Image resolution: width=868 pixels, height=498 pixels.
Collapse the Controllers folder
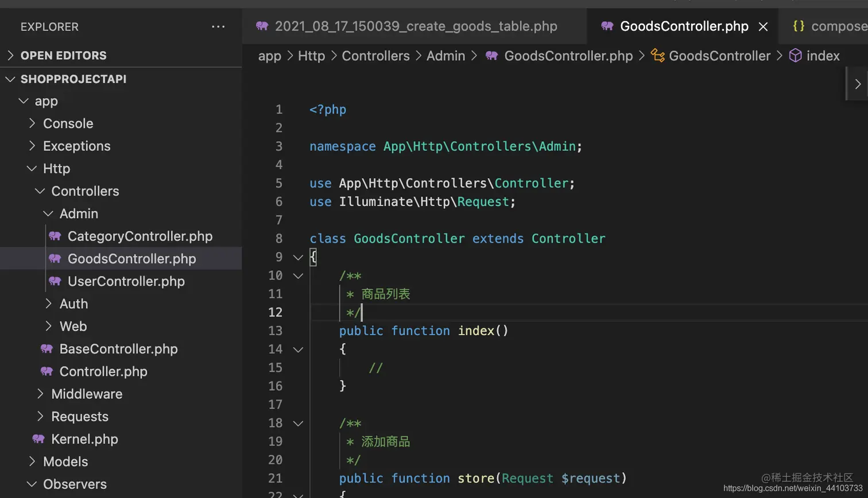tap(40, 190)
